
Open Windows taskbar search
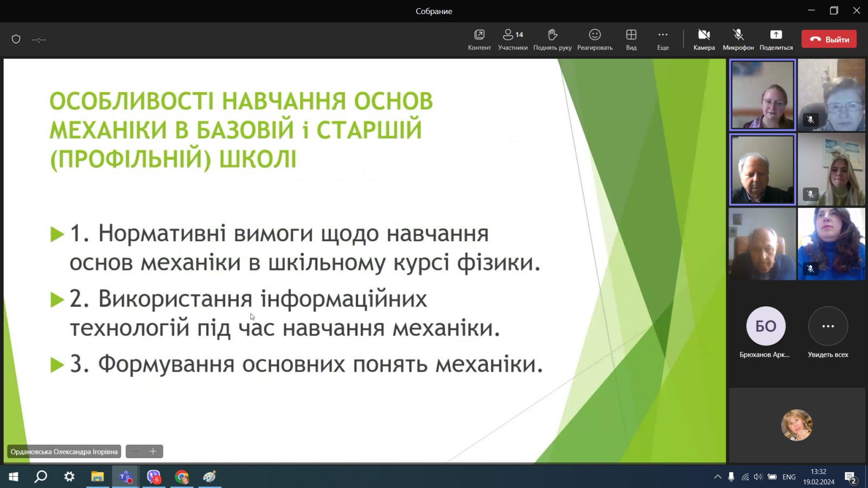pos(41,477)
